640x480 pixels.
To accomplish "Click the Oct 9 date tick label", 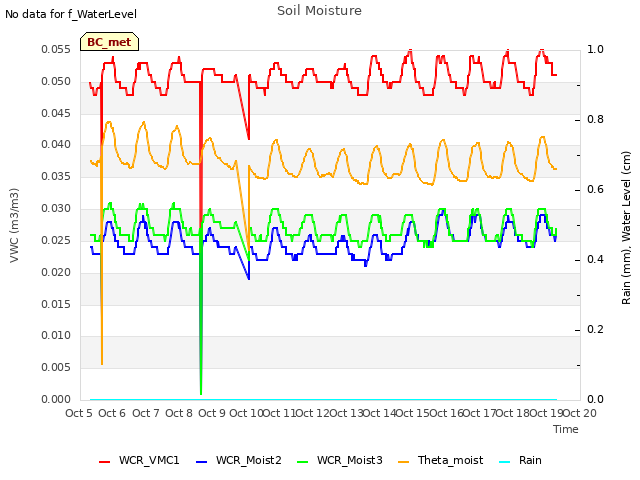I will coord(212,413).
